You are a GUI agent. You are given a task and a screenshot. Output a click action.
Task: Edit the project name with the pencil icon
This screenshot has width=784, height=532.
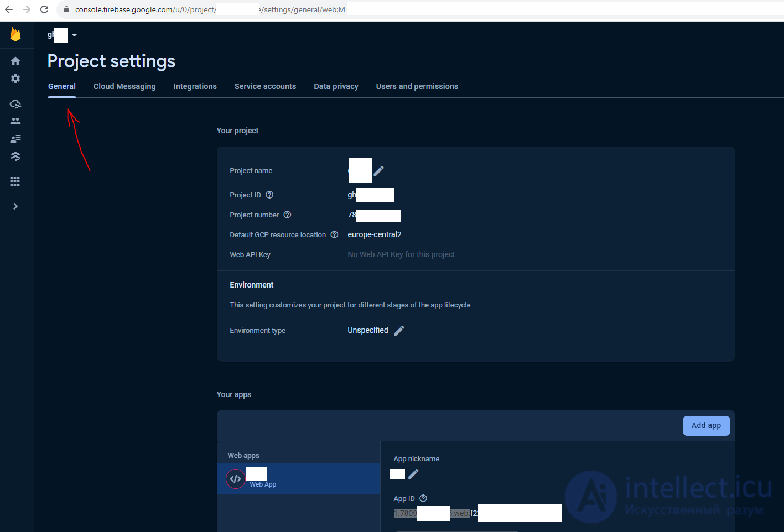[x=379, y=171]
